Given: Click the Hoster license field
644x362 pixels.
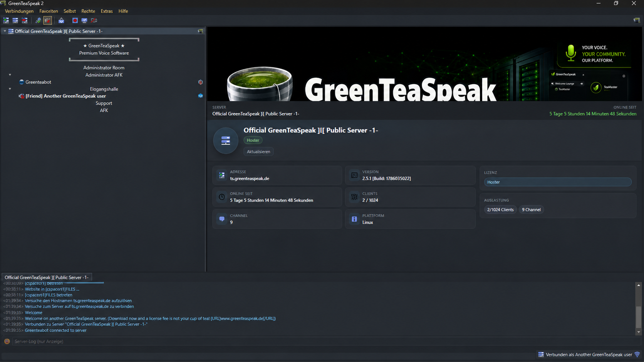Looking at the screenshot, I should (558, 182).
